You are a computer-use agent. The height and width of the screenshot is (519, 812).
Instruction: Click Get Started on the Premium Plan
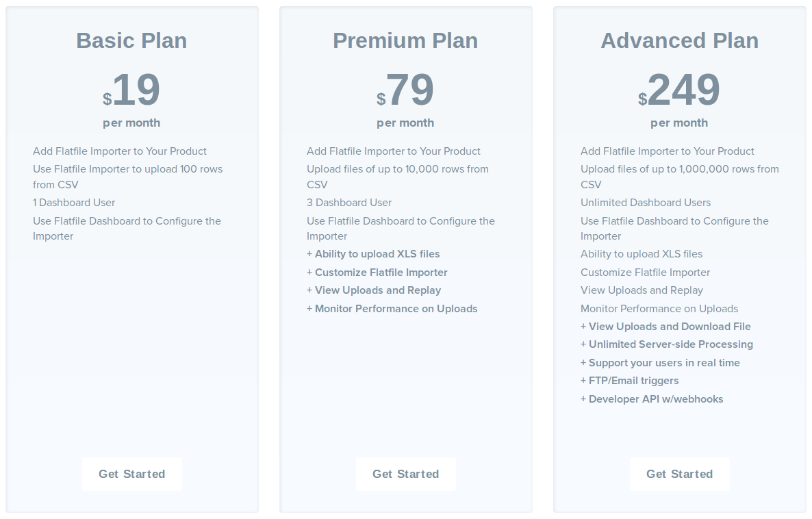(x=405, y=474)
